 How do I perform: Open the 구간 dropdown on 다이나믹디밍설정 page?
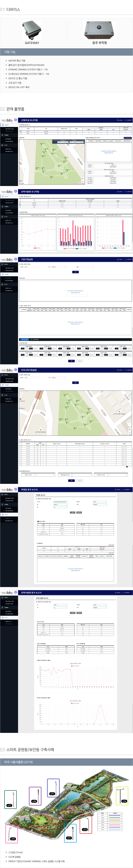(x=59, y=377)
